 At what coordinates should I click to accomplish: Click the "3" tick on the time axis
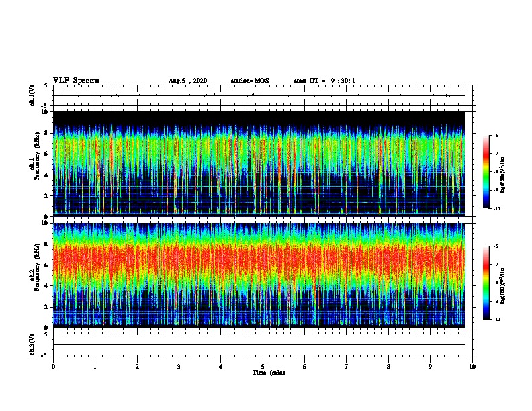(x=179, y=367)
